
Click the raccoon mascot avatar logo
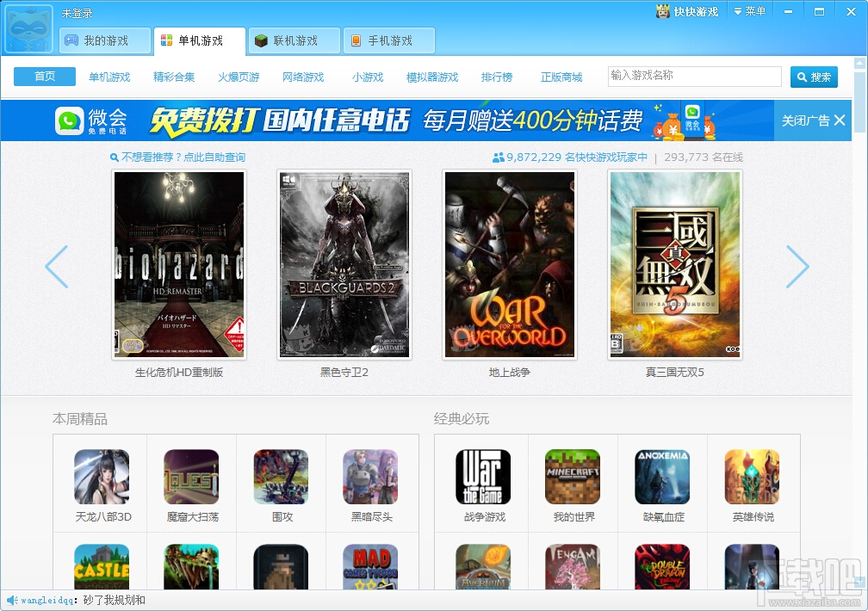point(29,29)
